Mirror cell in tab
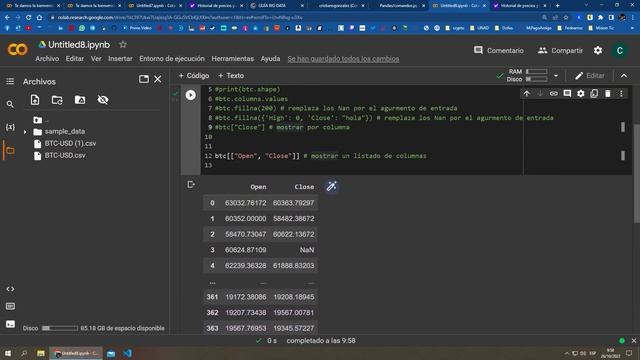The image size is (640, 360). click(x=594, y=94)
